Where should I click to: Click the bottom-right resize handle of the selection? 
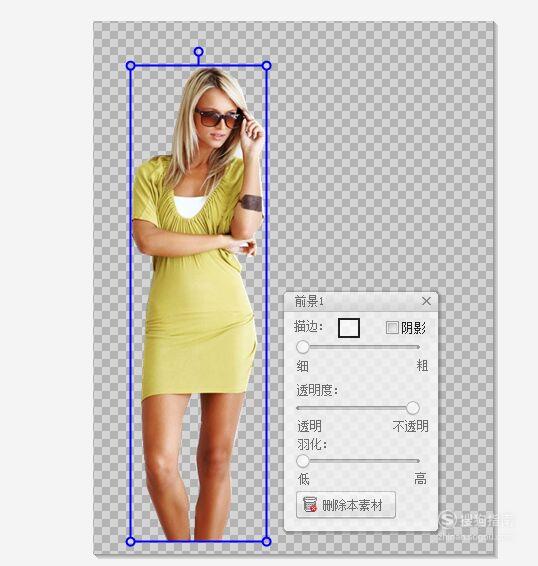click(266, 541)
